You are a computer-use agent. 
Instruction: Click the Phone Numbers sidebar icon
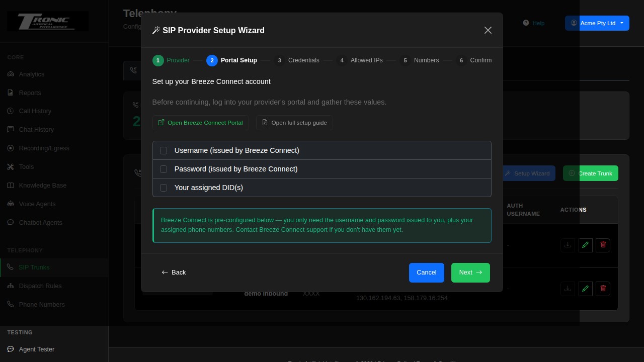click(x=11, y=305)
